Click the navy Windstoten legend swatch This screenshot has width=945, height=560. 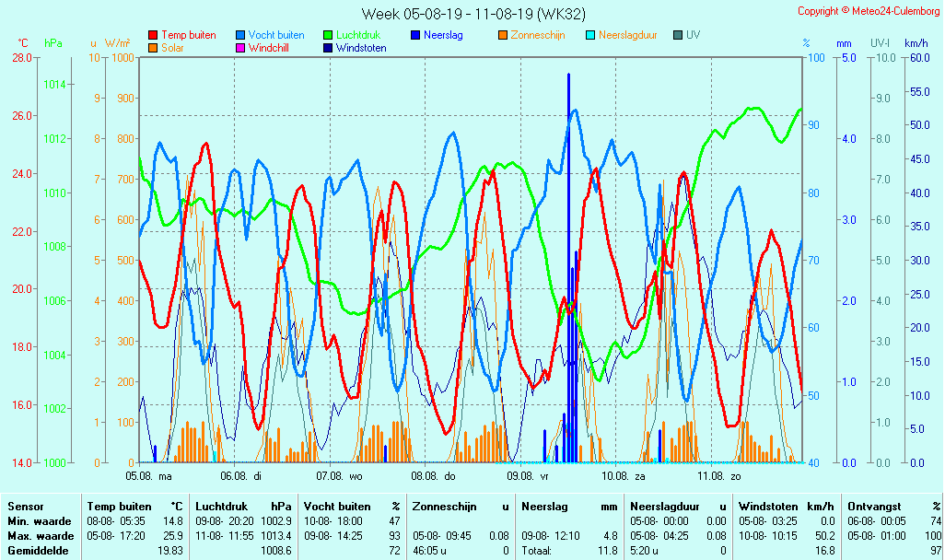(329, 48)
